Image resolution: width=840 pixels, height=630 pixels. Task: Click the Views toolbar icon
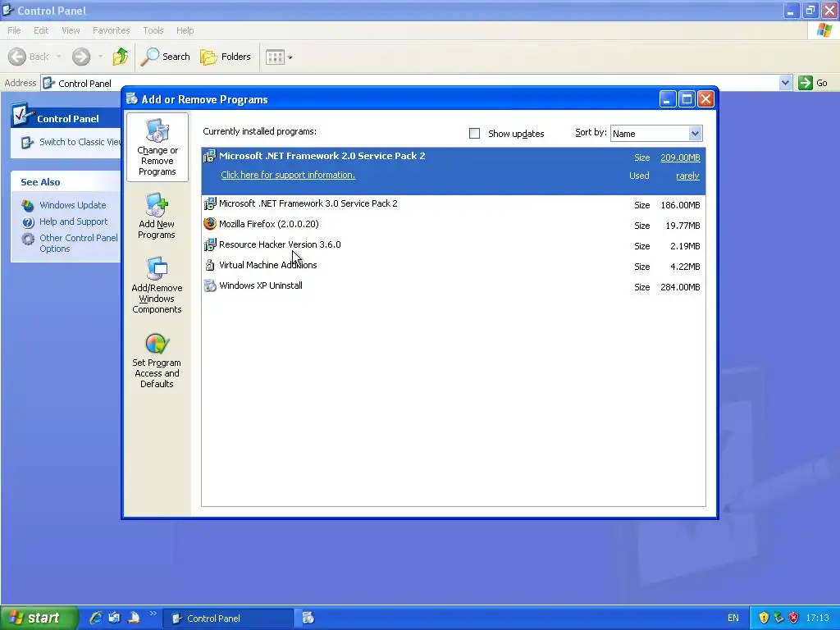(275, 57)
